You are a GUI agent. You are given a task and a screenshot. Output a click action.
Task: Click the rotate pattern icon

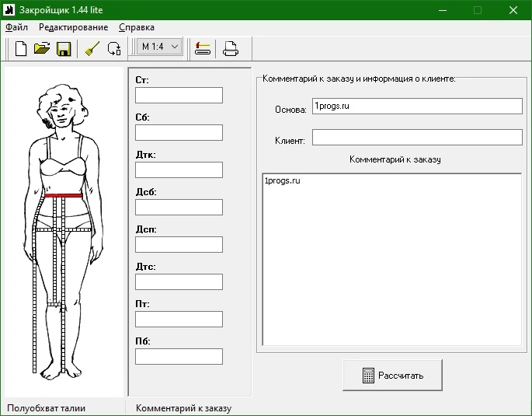(x=114, y=48)
